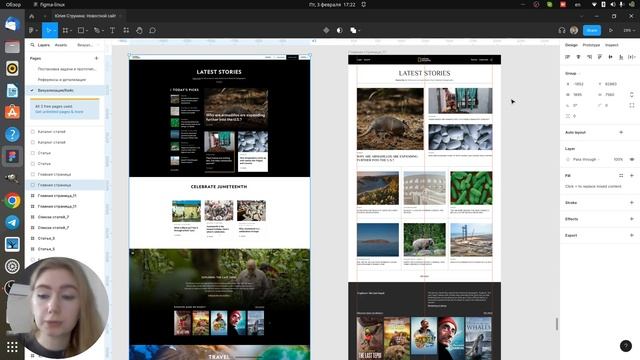The image size is (640, 360).
Task: Open the Figma help question-mark button
Action: [626, 346]
